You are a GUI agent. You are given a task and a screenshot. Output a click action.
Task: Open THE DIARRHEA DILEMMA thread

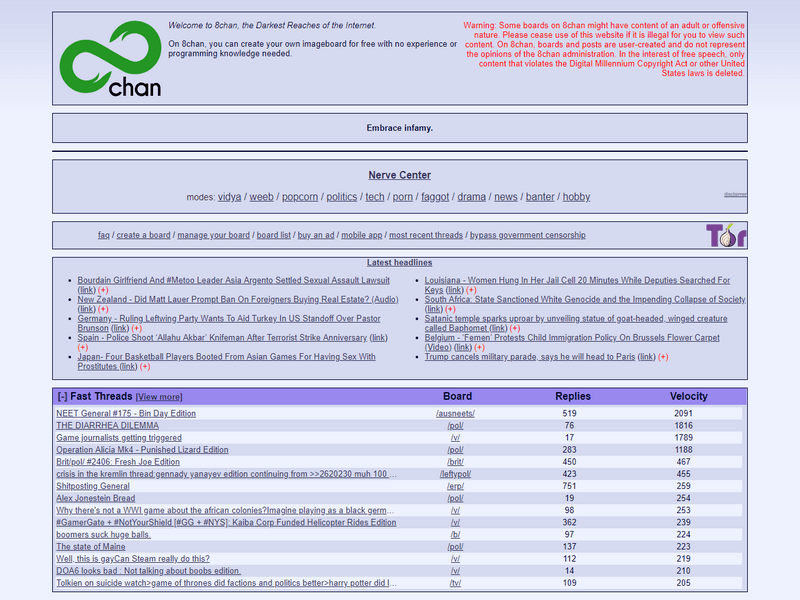point(108,426)
